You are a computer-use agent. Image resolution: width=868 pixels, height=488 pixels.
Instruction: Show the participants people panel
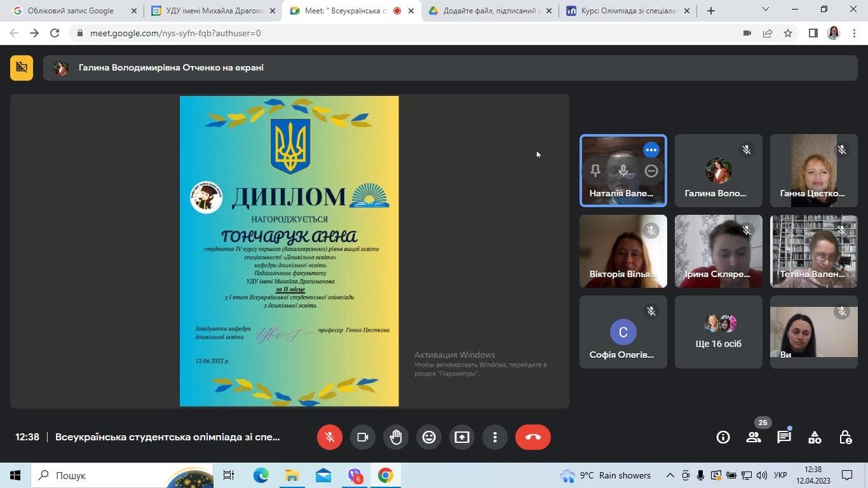pyautogui.click(x=754, y=437)
